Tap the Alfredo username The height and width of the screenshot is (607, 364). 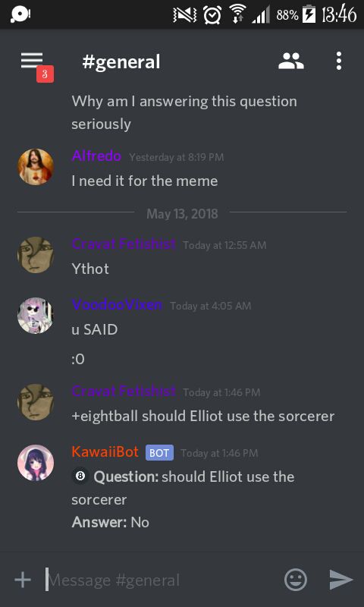[96, 156]
